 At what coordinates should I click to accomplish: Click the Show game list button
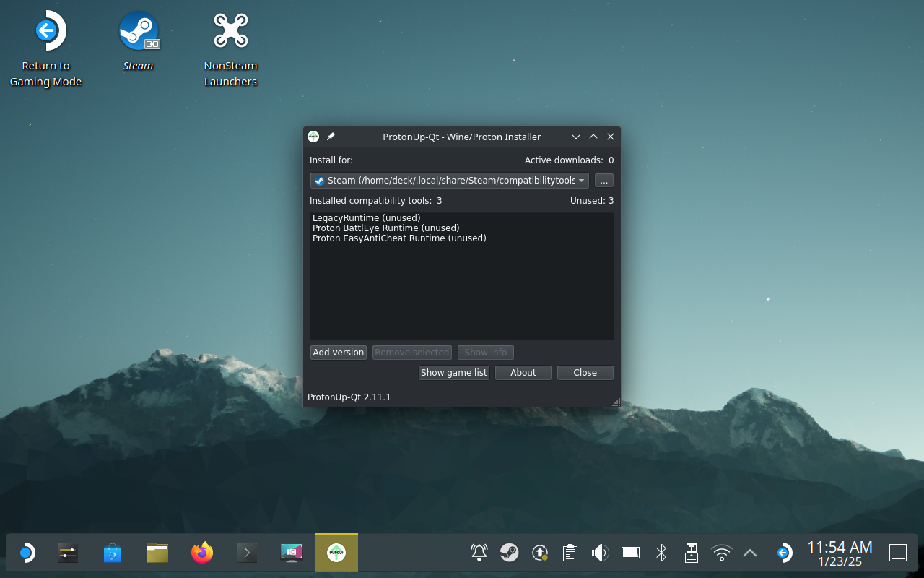[x=453, y=373]
